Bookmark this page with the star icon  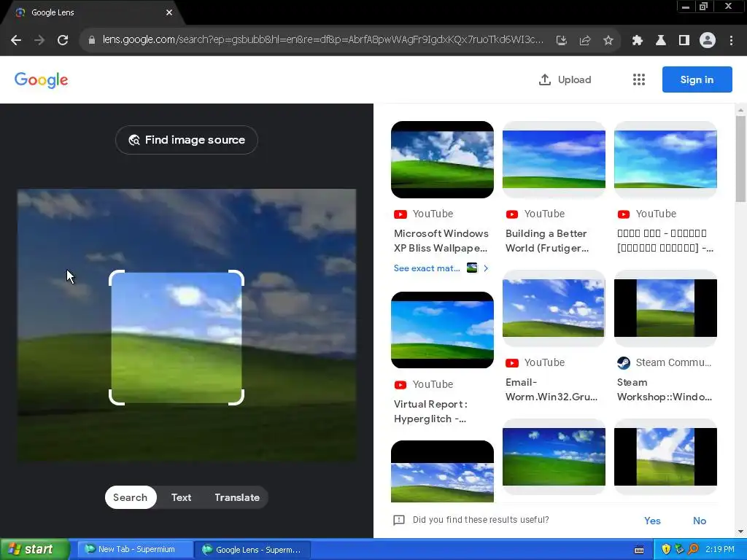[608, 41]
